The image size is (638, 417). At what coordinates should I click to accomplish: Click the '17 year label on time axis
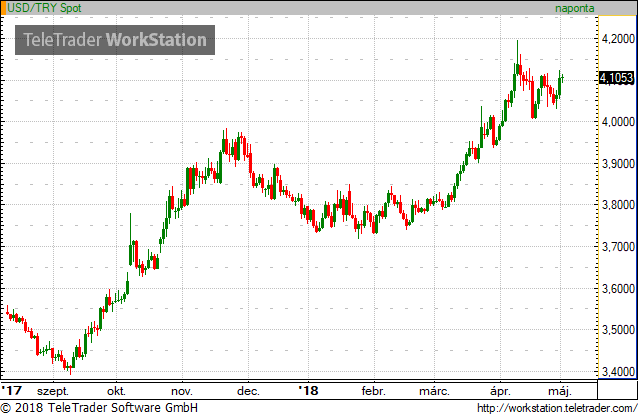click(x=11, y=391)
